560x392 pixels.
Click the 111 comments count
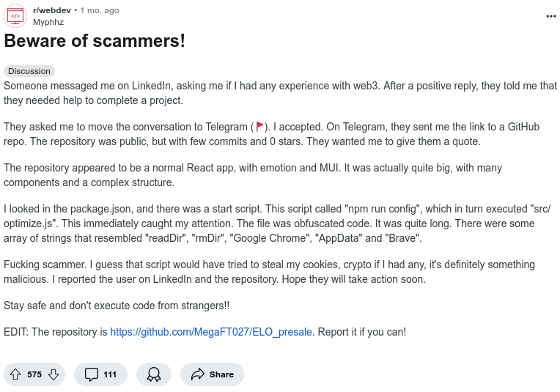[x=110, y=374]
